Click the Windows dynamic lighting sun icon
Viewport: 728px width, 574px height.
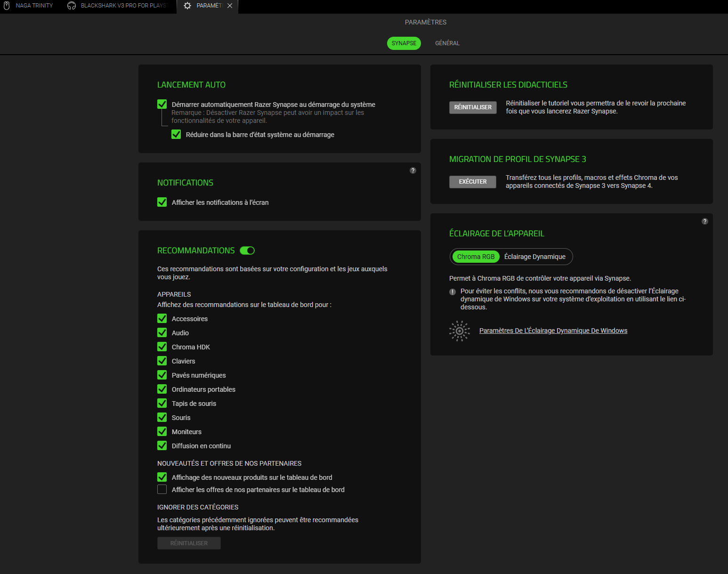pos(460,331)
